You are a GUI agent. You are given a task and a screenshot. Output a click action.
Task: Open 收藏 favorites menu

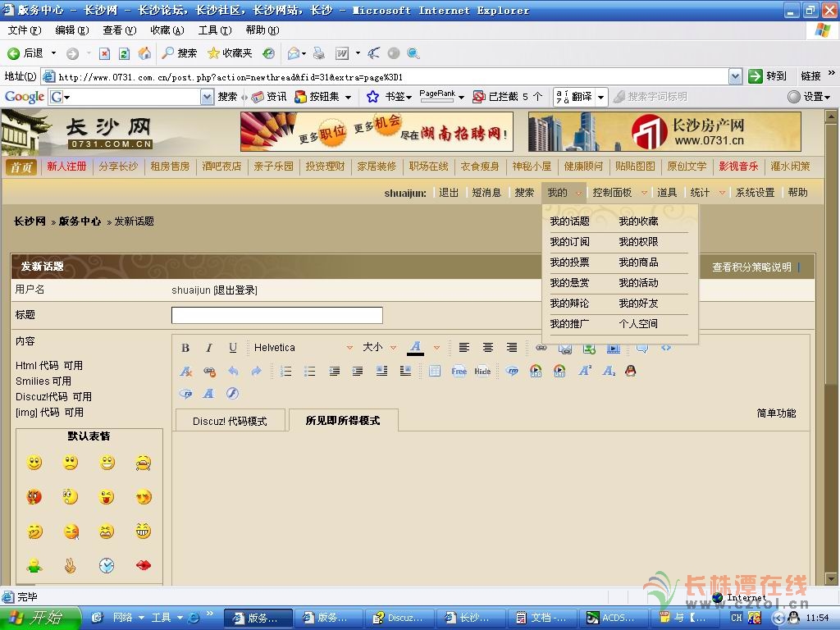(167, 30)
